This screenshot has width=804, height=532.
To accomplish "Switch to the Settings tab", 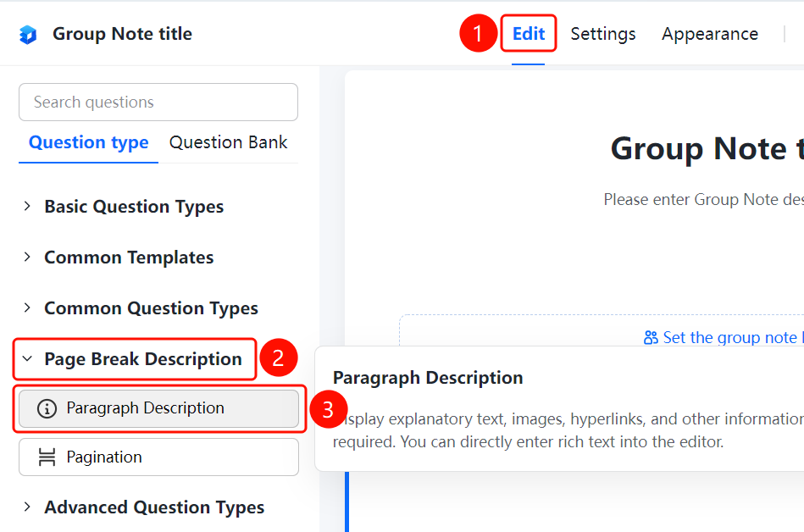I will click(603, 34).
